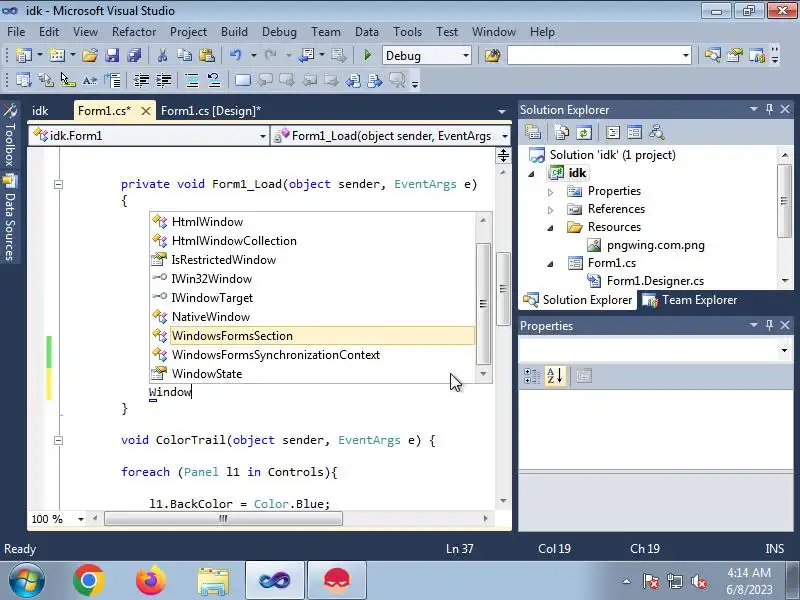The width and height of the screenshot is (800, 600).
Task: Collapse the Form1.cs tree node
Action: 551,264
